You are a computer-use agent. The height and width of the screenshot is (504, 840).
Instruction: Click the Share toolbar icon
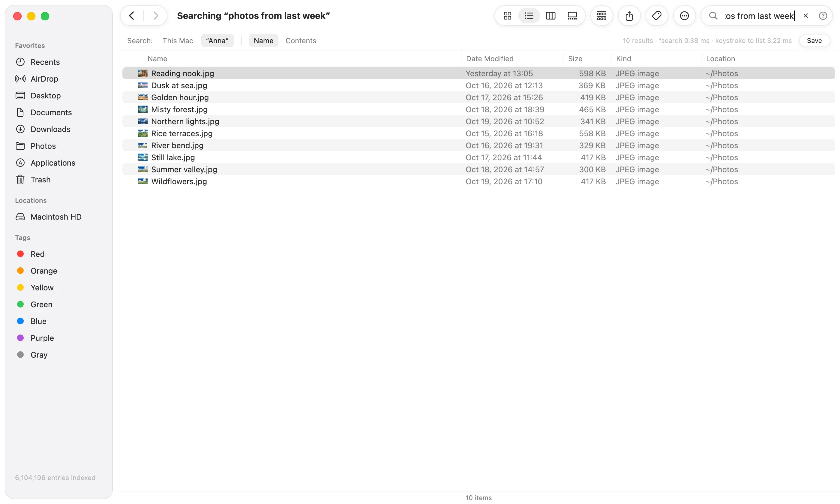pyautogui.click(x=629, y=16)
